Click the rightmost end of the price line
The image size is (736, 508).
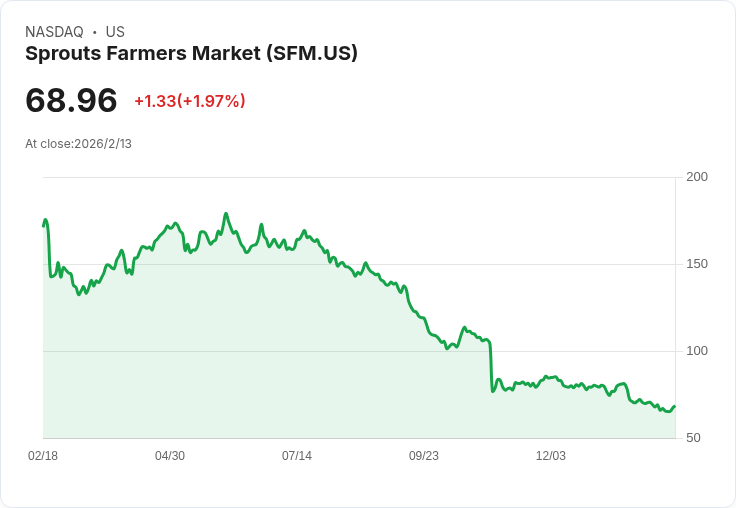(675, 406)
